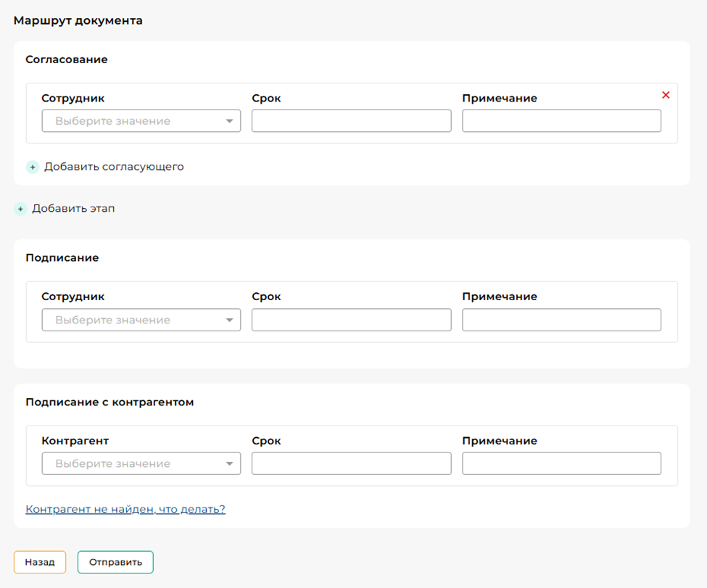Click the Добавить этап text label

73,209
